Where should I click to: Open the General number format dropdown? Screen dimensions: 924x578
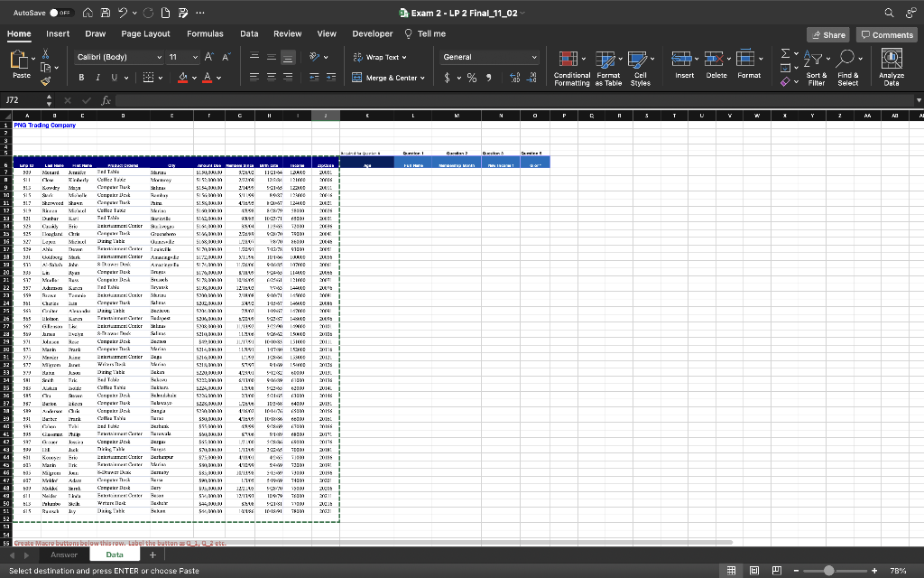click(489, 56)
